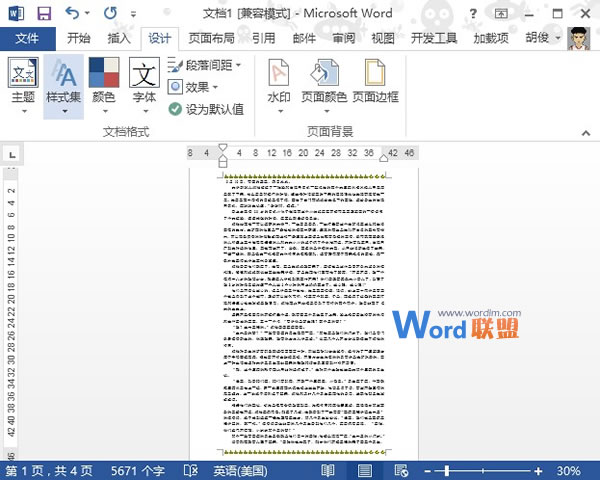The image size is (600, 480).
Task: Click the tab stop selector box
Action: coord(12,155)
